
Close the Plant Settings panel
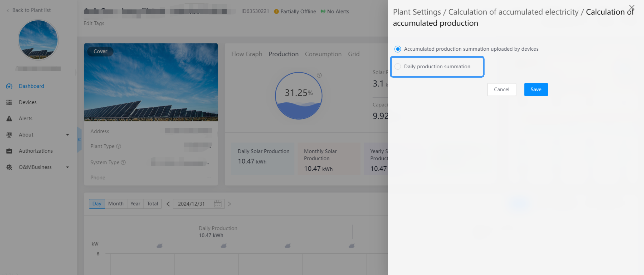coord(632,7)
